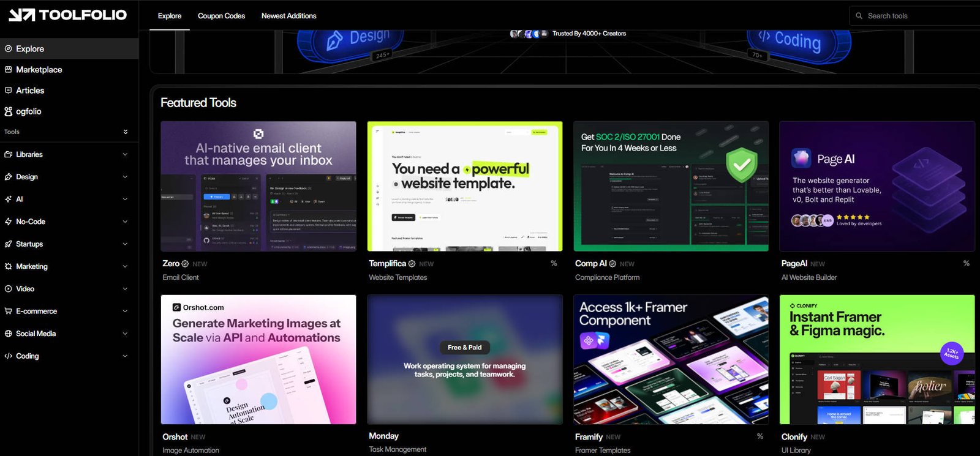The width and height of the screenshot is (980, 456).
Task: Expand the Video category chevron
Action: 125,288
